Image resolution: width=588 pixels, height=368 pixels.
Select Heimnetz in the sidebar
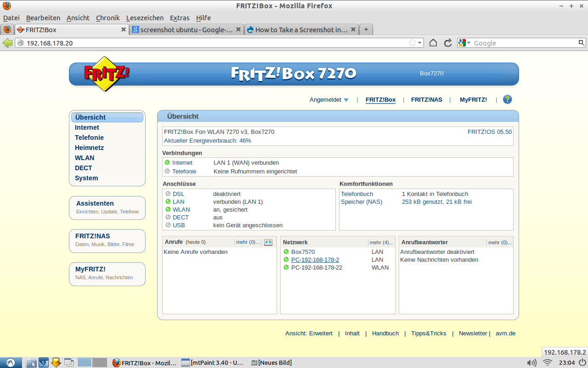pyautogui.click(x=90, y=148)
